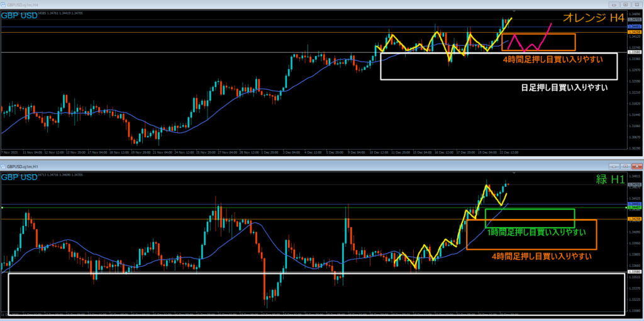This screenshot has height=321, width=644.
Task: Click the white 1.33580 price tag in H4 chart
Action: [x=634, y=52]
